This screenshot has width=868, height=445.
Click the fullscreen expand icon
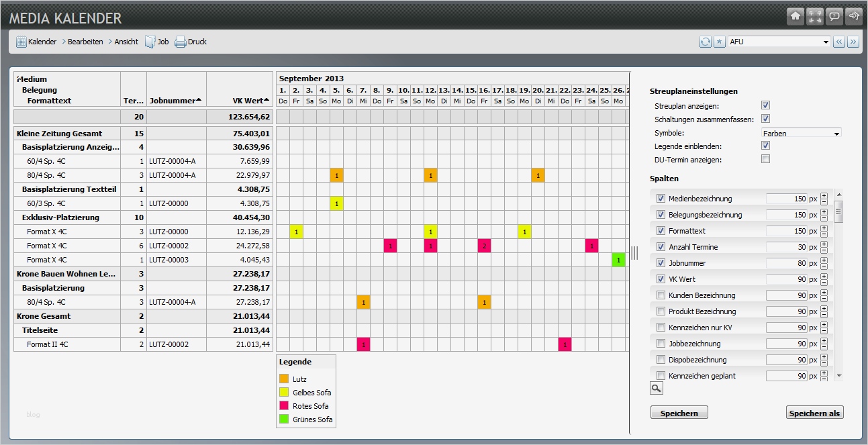click(x=815, y=16)
